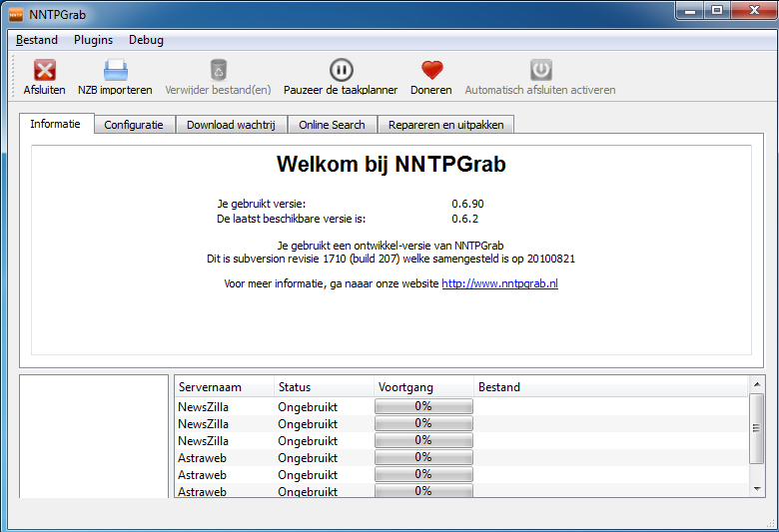Open the Plugins menu
Screen dimensions: 779x532
93,40
